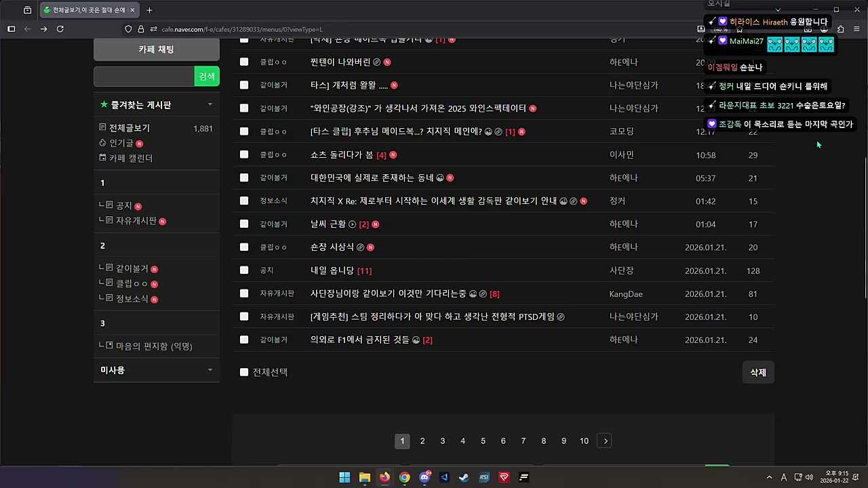Click the browser refresh icon

pyautogui.click(x=60, y=29)
